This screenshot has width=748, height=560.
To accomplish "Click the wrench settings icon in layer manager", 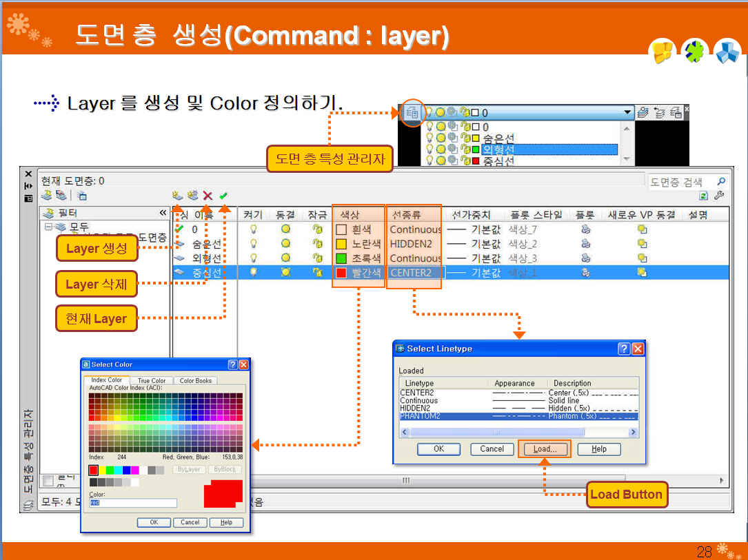I will 719,196.
